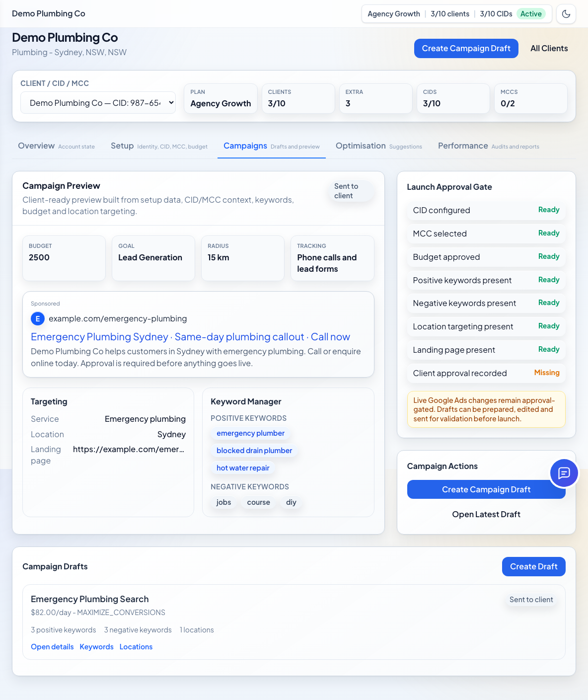The image size is (588, 700).
Task: Click the header Create Campaign Draft button
Action: coord(466,48)
